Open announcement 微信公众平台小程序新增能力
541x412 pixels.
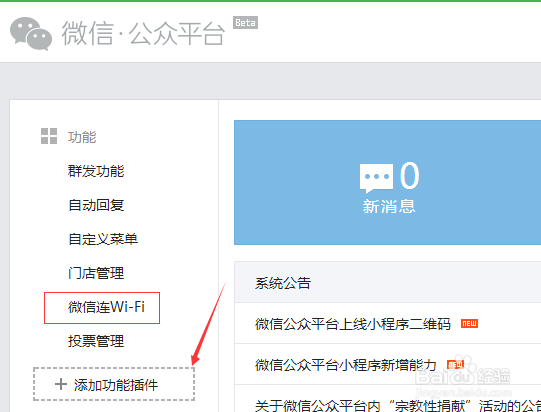click(x=346, y=365)
